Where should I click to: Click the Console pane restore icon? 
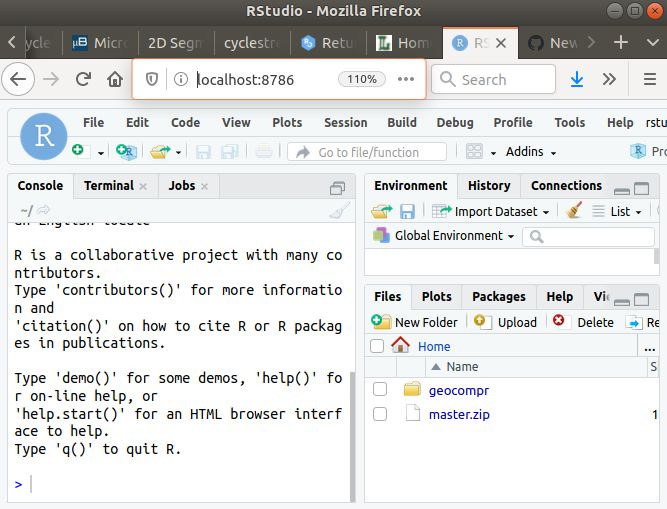pos(337,188)
